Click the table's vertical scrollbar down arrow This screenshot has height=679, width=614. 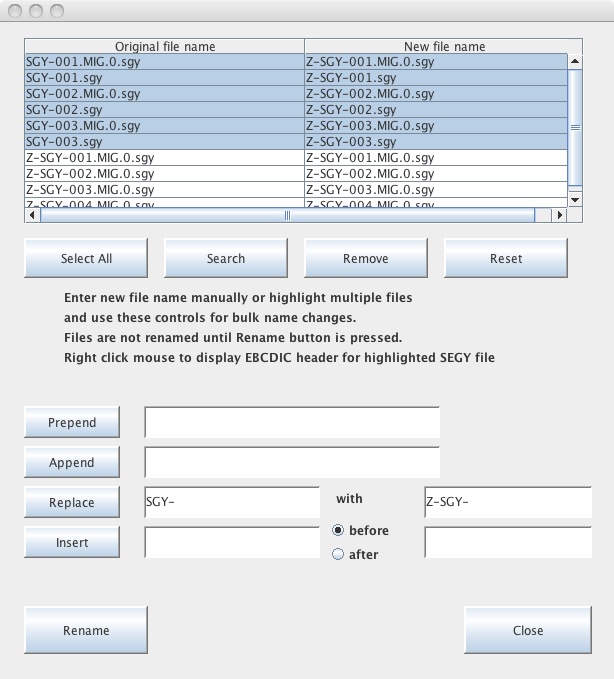point(575,200)
